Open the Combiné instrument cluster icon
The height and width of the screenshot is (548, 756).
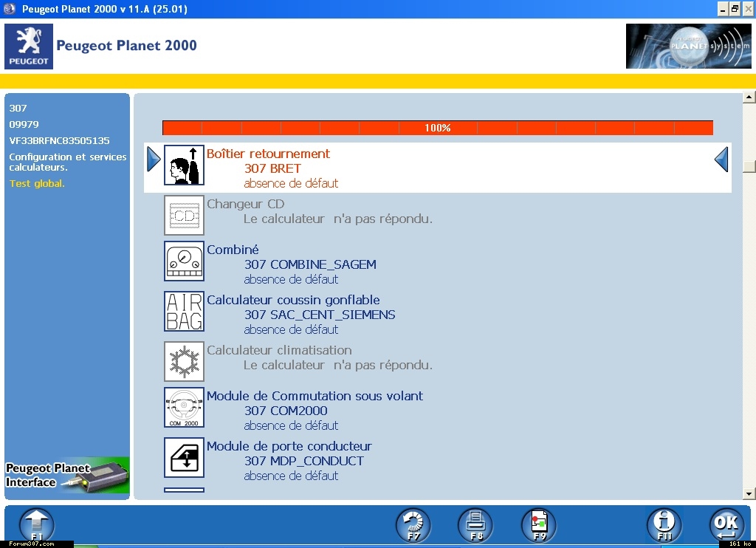184,261
